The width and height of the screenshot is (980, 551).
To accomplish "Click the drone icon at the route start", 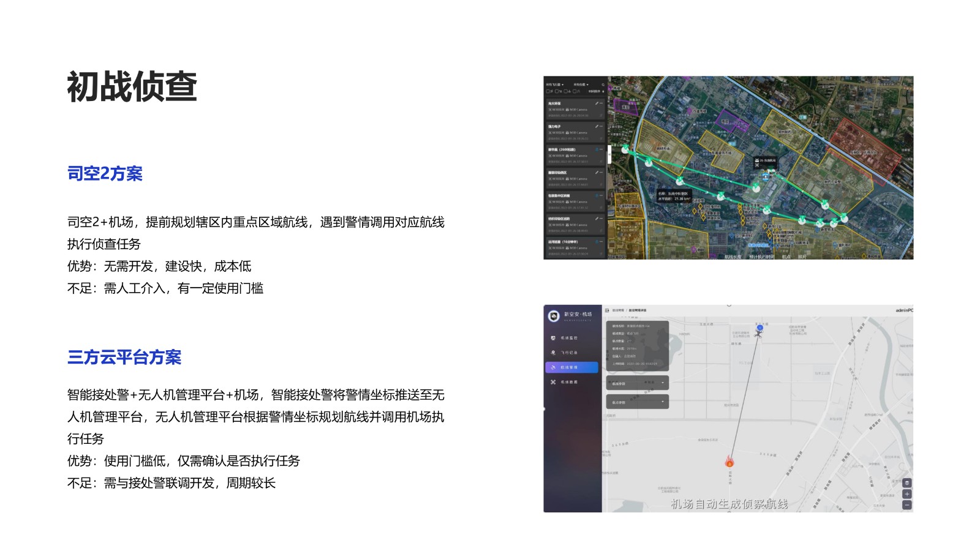I will 759,334.
